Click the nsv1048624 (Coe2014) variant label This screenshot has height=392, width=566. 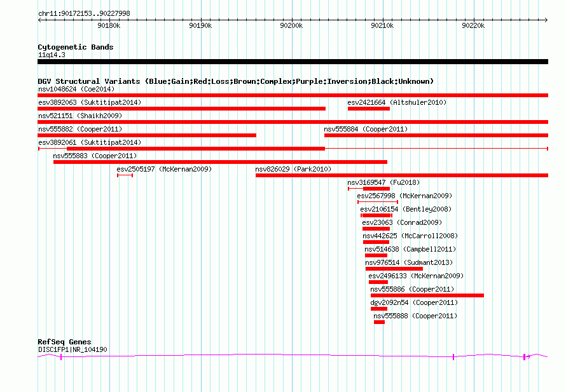click(76, 89)
